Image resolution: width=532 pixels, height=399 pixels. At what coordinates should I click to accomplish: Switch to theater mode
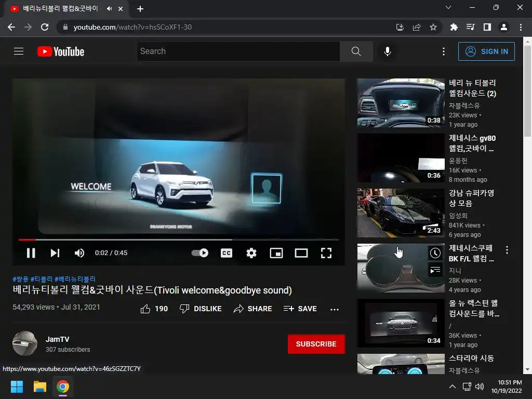coord(301,253)
